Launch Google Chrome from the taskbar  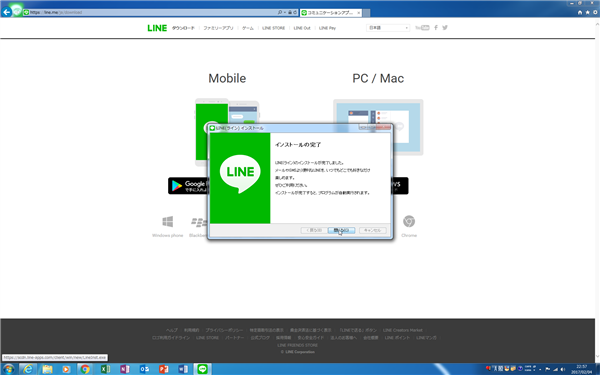point(85,369)
